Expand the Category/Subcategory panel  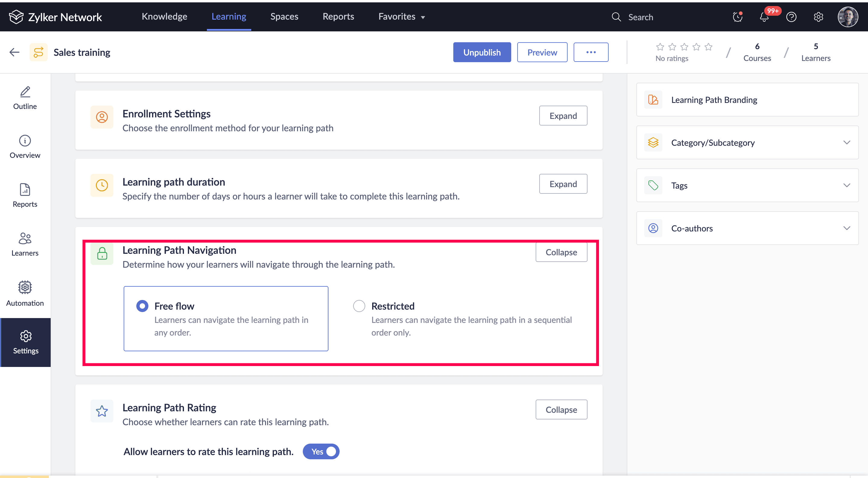[847, 142]
